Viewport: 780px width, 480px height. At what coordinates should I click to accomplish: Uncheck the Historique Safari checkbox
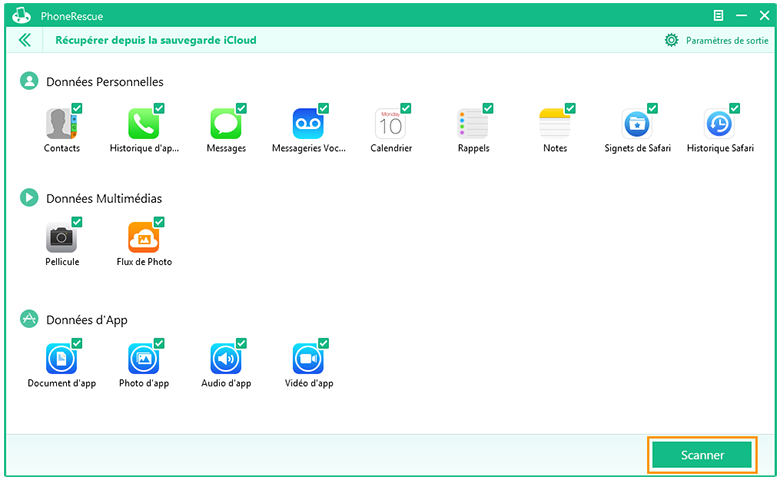[735, 108]
